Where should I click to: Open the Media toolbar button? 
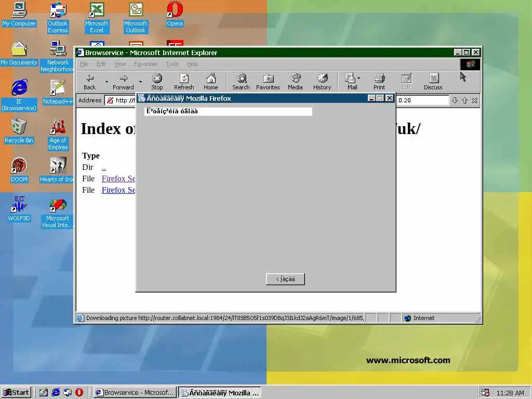click(295, 82)
